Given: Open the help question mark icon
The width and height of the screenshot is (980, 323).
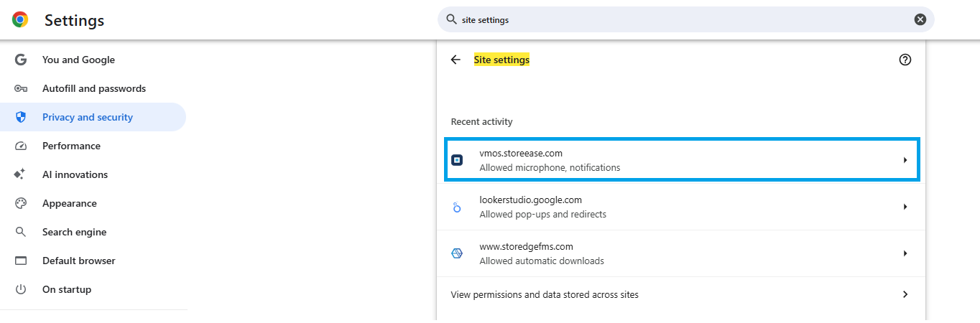Looking at the screenshot, I should (x=905, y=60).
